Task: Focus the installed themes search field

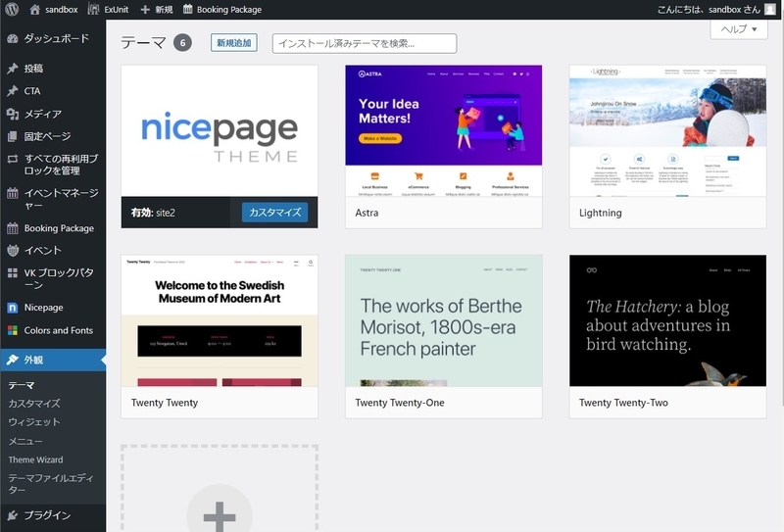Action: tap(365, 43)
